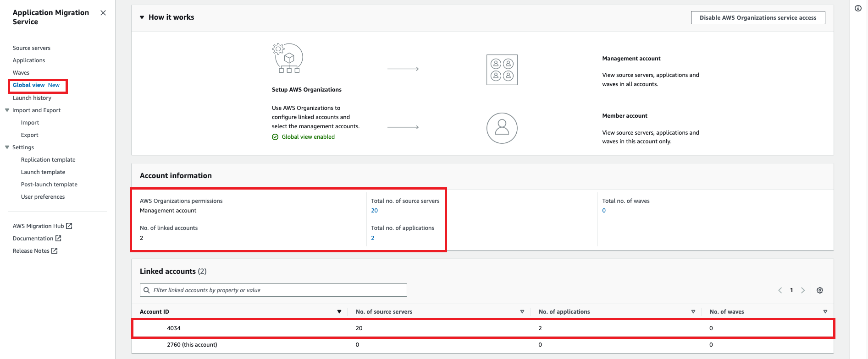Click the Linked accounts (2) heading
This screenshot has height=359, width=868.
(173, 272)
